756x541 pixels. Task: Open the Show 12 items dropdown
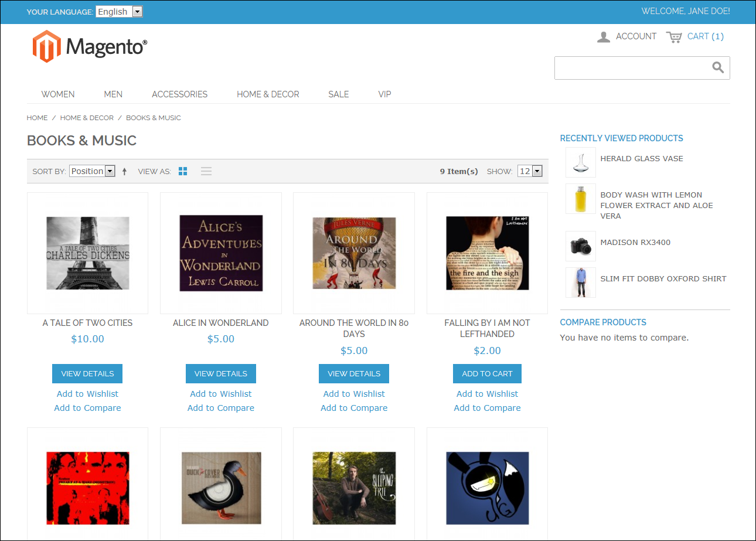(x=530, y=171)
